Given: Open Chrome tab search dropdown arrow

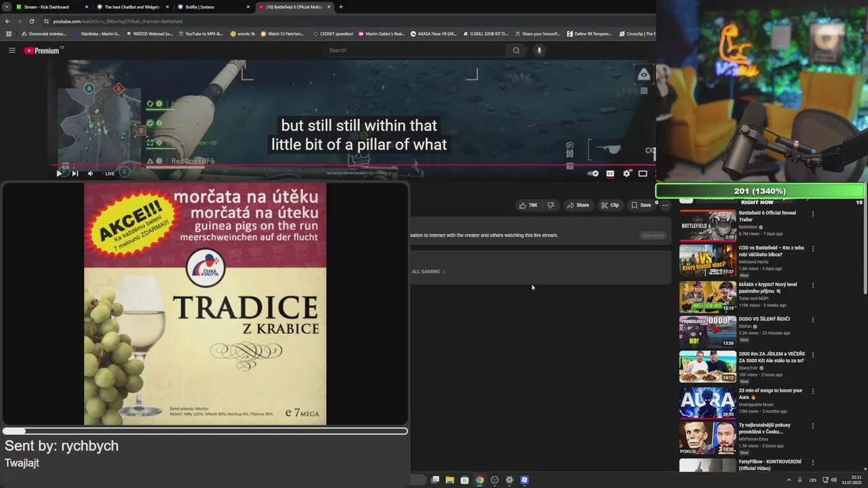Looking at the screenshot, I should pyautogui.click(x=6, y=7).
